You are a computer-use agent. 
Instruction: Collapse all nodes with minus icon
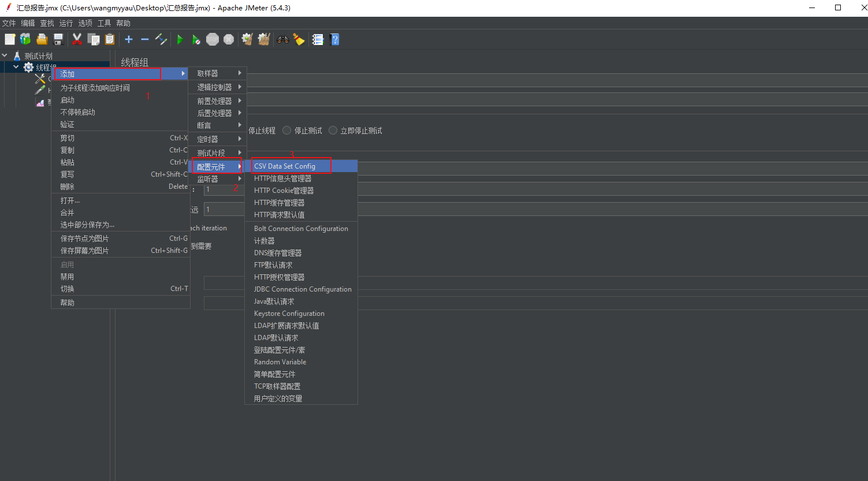click(145, 39)
